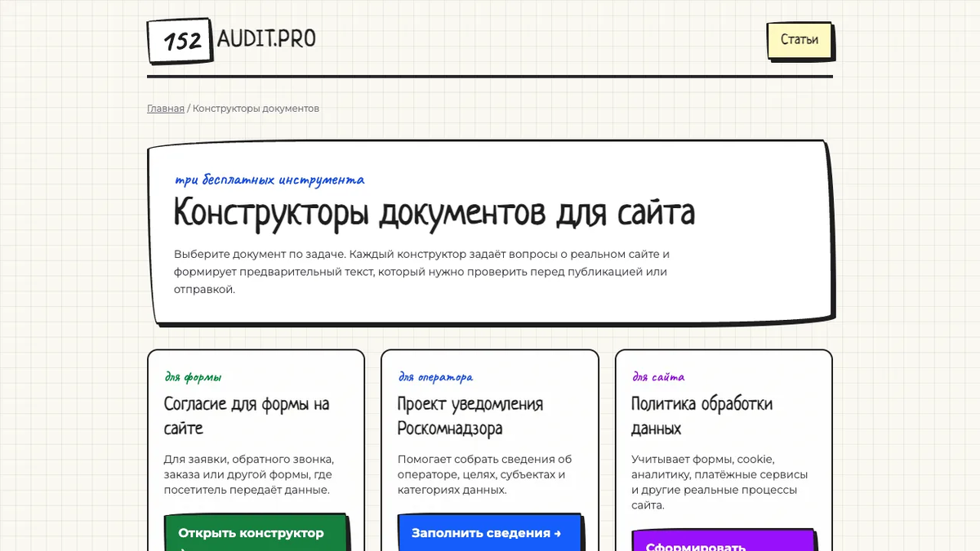Image resolution: width=980 pixels, height=551 pixels.
Task: Click the для сайта purple tag
Action: [658, 377]
